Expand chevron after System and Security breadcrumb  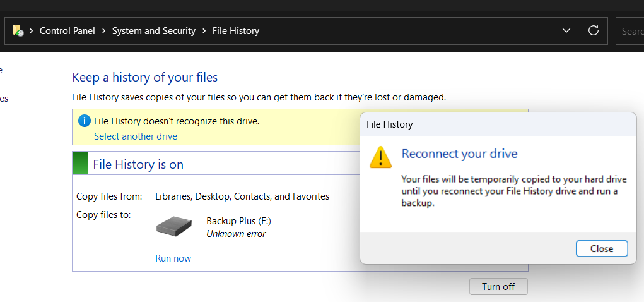204,30
